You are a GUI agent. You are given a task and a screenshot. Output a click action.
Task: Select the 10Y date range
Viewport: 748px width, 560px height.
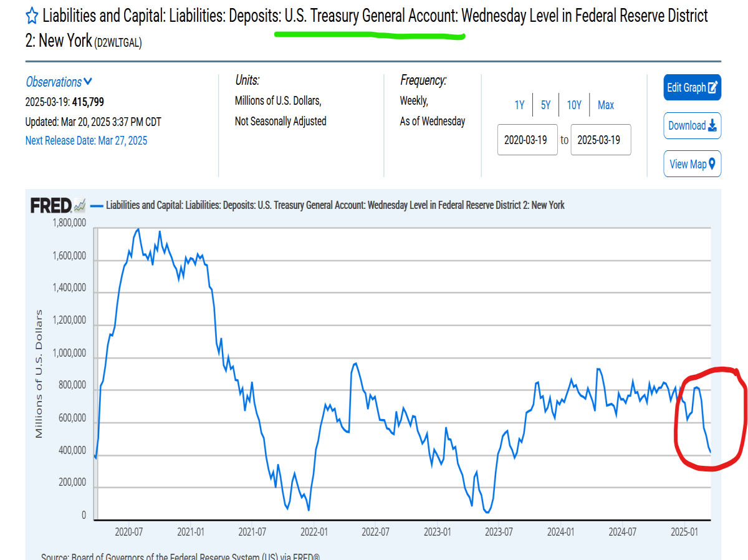point(574,105)
